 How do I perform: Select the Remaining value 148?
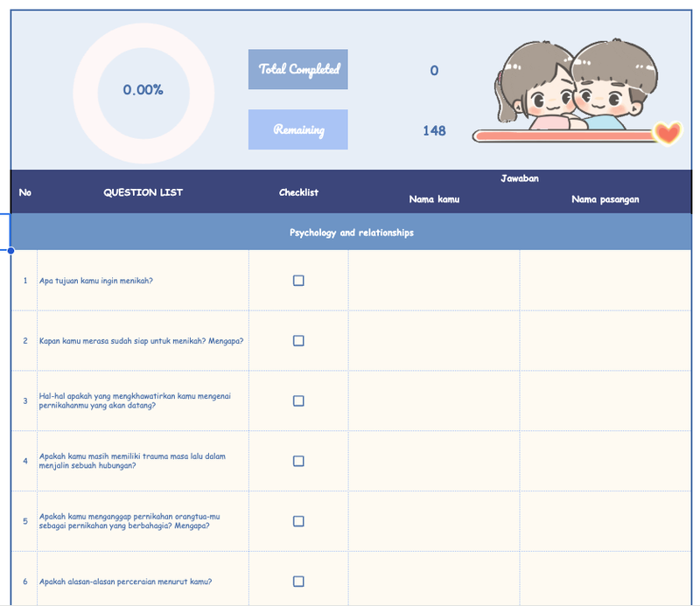coord(434,130)
